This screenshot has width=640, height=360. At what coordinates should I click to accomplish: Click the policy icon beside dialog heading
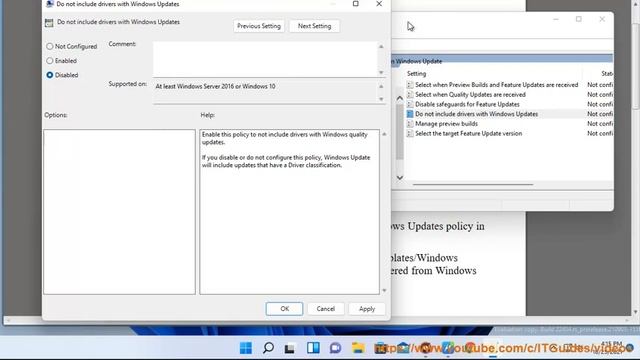tap(49, 23)
